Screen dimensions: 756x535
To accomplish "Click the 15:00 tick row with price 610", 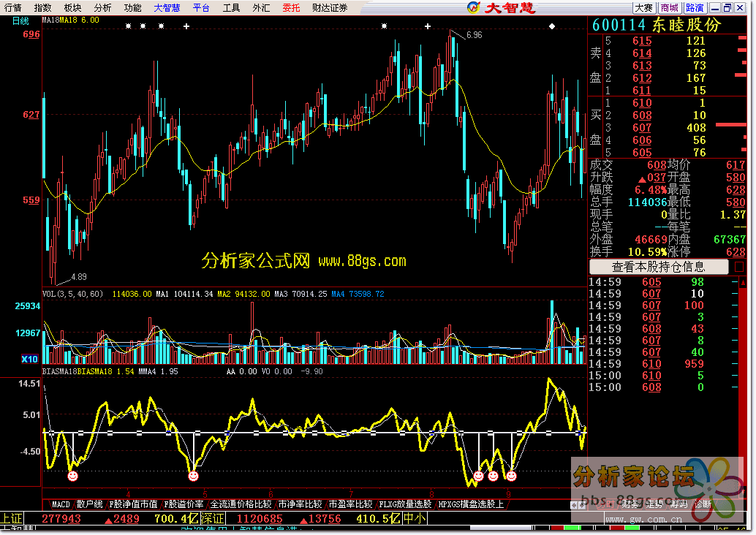I will click(663, 376).
